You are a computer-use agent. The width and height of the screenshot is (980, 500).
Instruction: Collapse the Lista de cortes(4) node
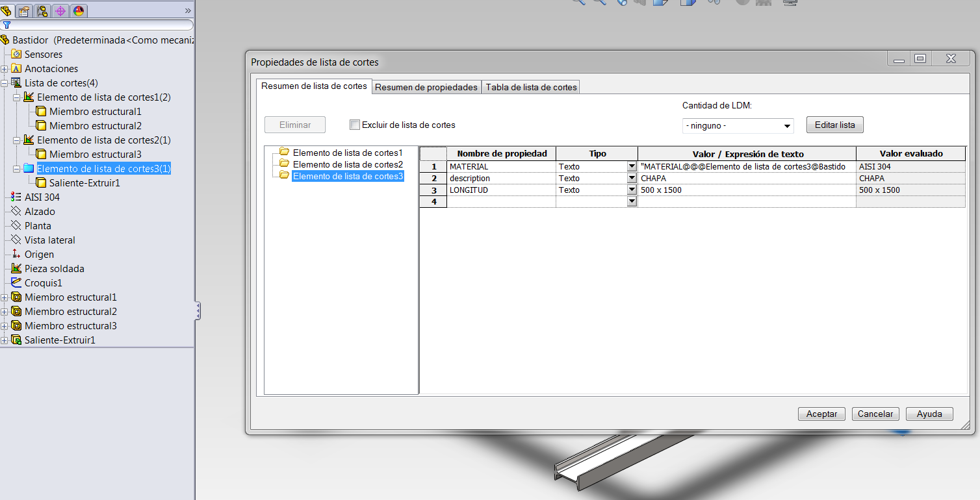[x=5, y=83]
